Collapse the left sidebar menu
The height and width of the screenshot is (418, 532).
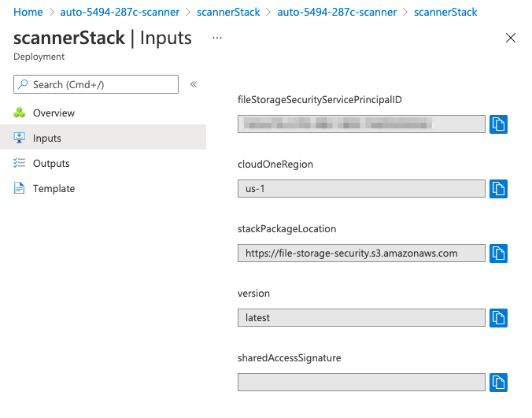pos(194,84)
